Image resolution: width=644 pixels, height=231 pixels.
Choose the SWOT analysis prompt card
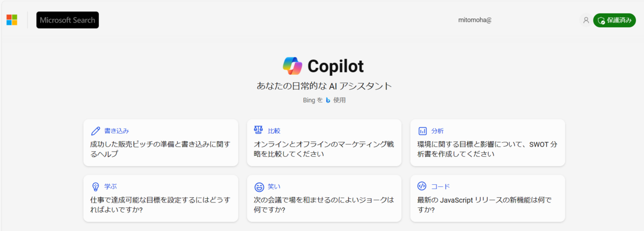click(487, 142)
